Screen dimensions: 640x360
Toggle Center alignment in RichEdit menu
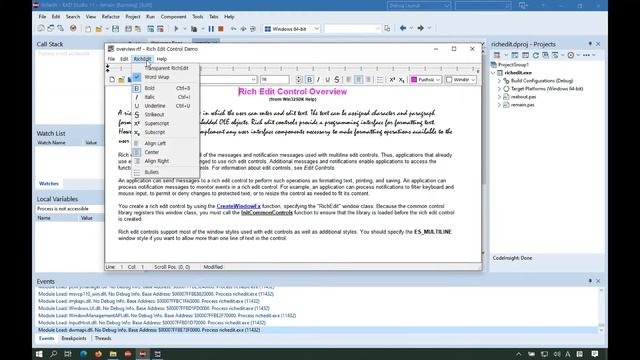coord(166,152)
